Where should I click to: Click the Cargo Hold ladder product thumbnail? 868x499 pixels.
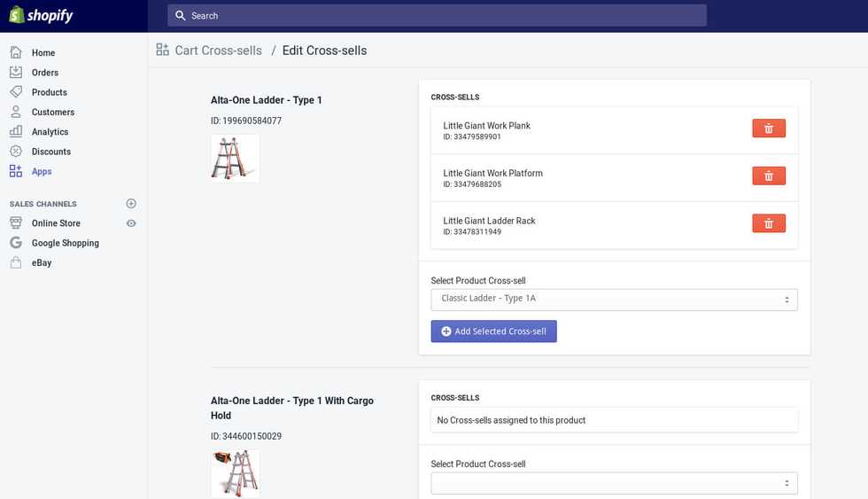[x=235, y=473]
